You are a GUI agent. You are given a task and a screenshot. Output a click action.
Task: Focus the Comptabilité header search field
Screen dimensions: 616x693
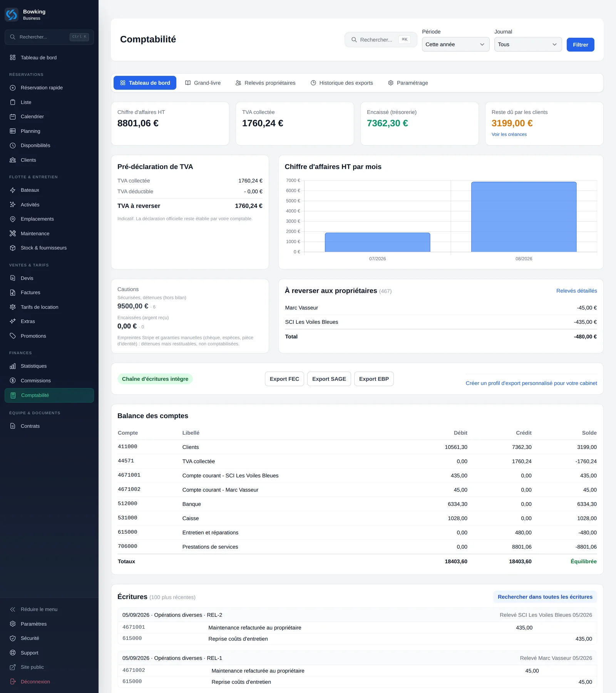click(x=381, y=40)
